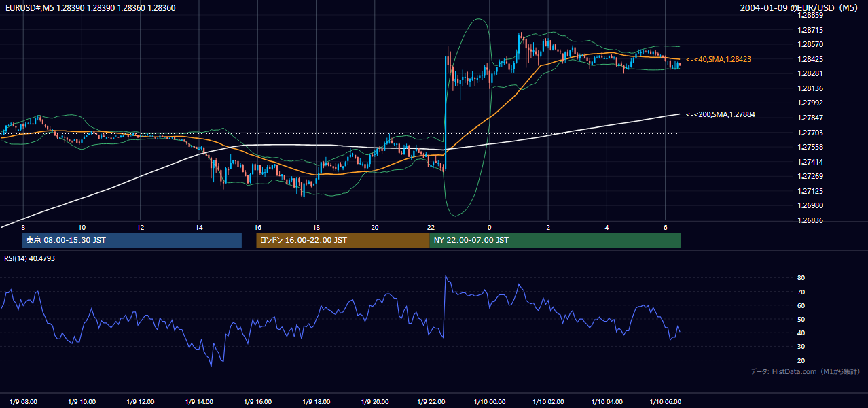Click the 1.28715 price axis label
Screen dimensions: 868x408
click(811, 30)
